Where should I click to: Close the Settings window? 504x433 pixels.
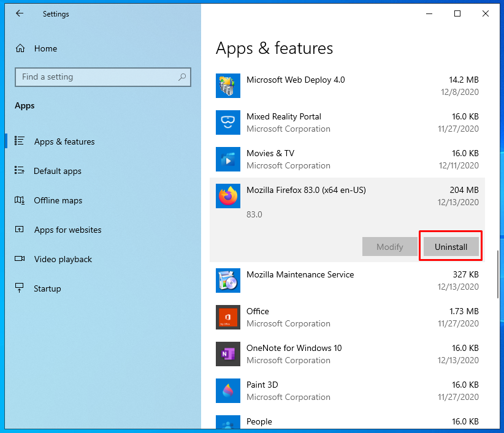click(x=486, y=13)
